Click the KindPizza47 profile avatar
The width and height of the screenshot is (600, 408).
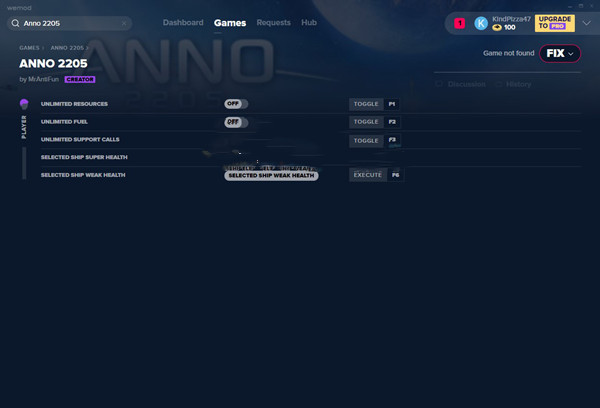(481, 22)
